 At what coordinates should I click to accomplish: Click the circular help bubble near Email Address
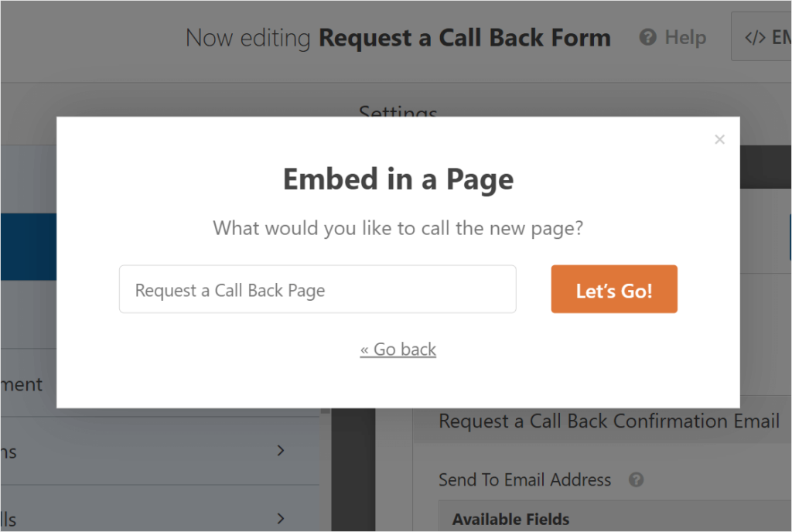(636, 479)
